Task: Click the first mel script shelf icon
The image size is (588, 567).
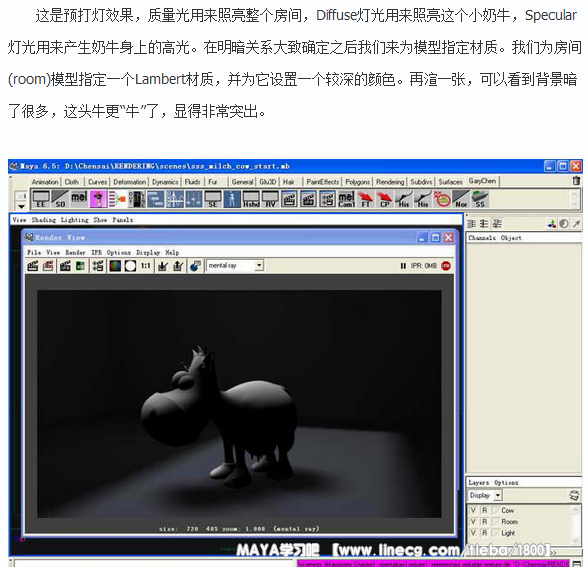Action: tap(79, 199)
